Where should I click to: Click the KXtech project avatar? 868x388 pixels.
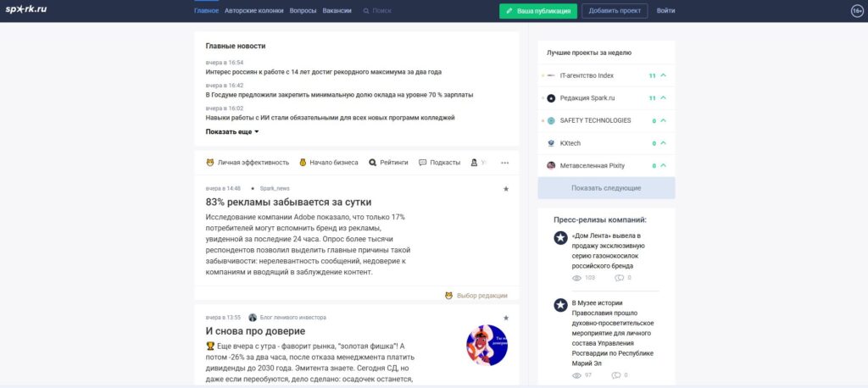551,143
